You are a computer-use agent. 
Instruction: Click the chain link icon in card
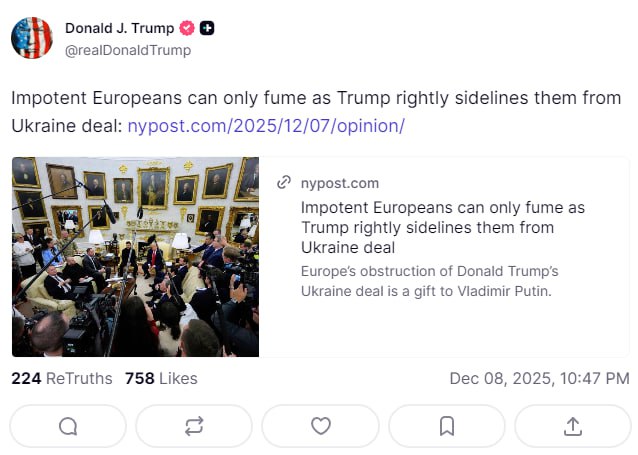point(285,183)
